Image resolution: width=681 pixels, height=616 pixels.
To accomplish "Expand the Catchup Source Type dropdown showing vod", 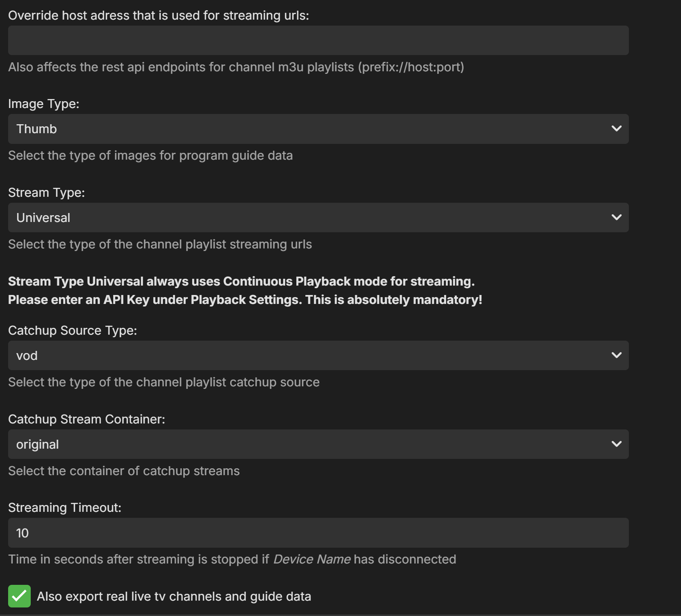I will [299, 356].
